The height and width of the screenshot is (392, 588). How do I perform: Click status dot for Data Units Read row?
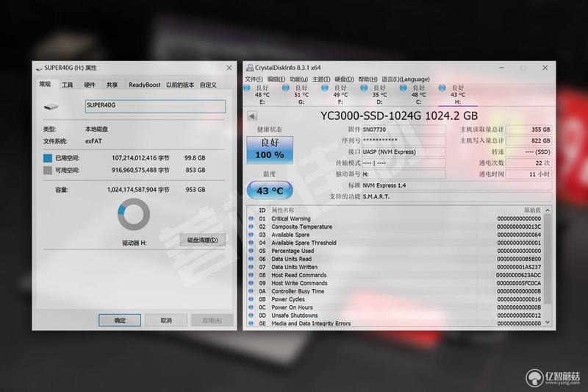pos(251,259)
